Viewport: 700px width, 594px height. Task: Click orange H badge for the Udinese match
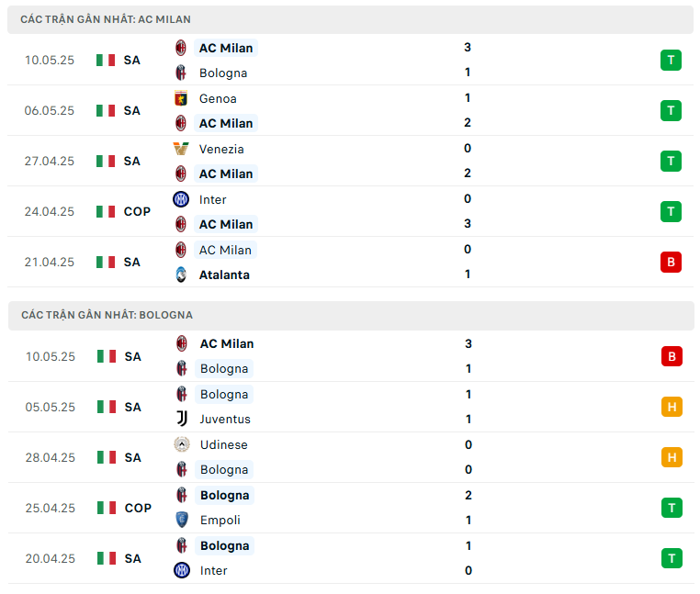pyautogui.click(x=671, y=457)
